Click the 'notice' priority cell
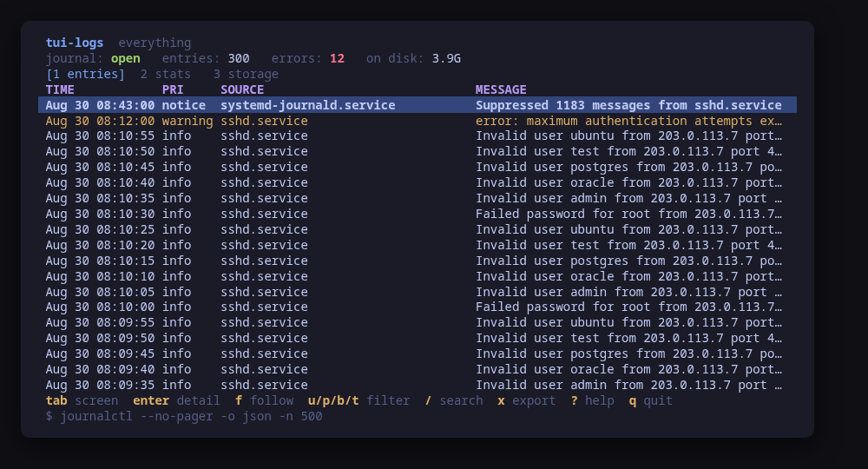 coord(184,105)
